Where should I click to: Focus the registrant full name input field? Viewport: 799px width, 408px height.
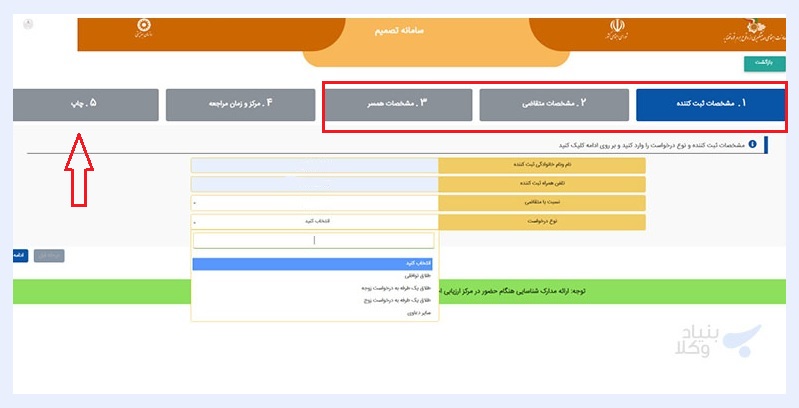tap(315, 165)
